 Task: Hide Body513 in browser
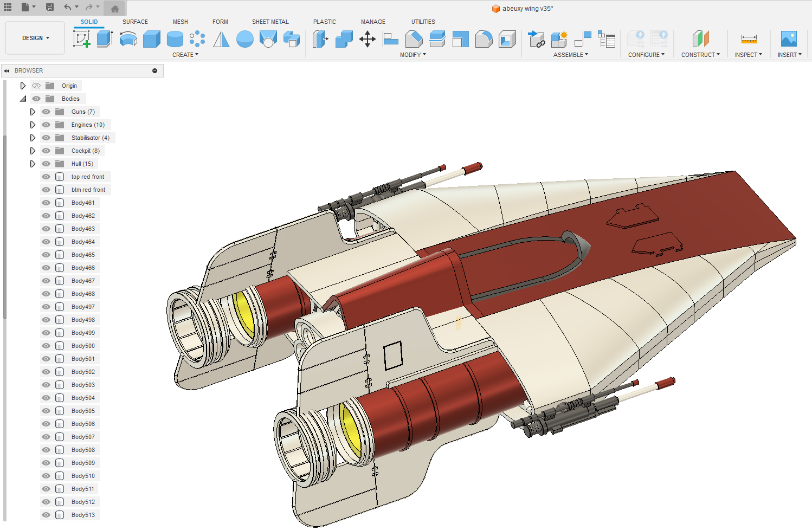pyautogui.click(x=46, y=515)
